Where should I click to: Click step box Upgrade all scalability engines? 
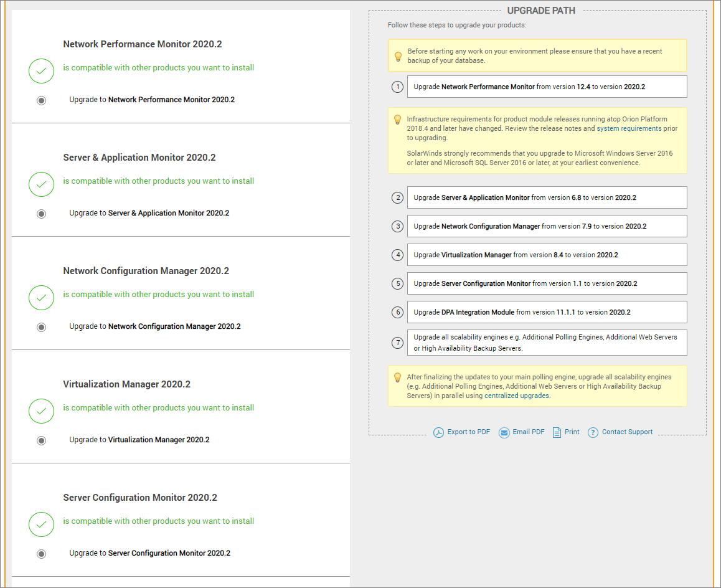(x=547, y=343)
